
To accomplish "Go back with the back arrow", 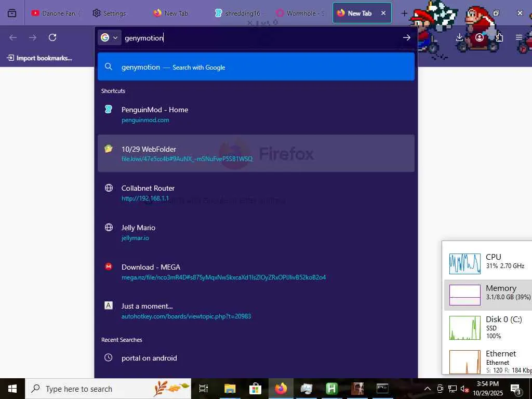I will click(13, 37).
